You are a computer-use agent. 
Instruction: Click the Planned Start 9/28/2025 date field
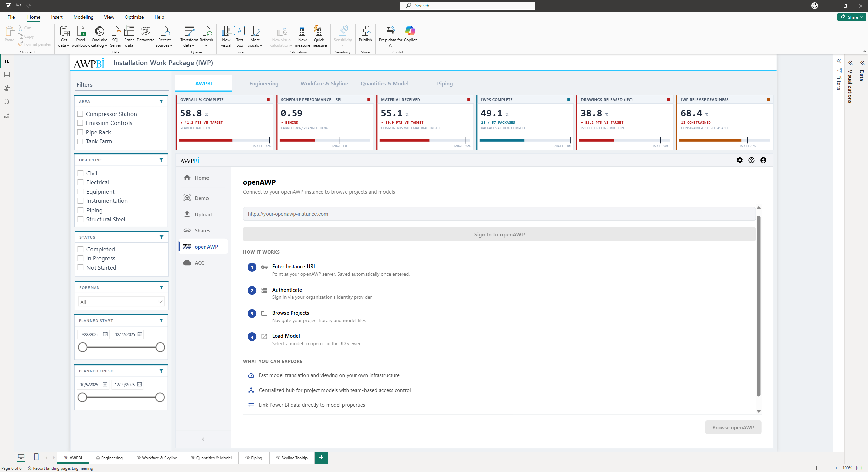(93, 334)
